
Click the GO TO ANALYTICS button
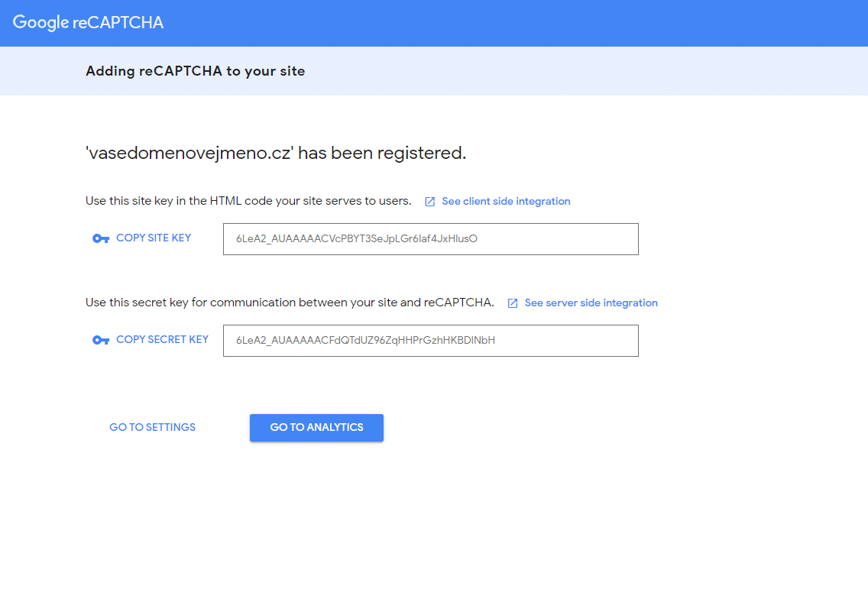pos(316,428)
